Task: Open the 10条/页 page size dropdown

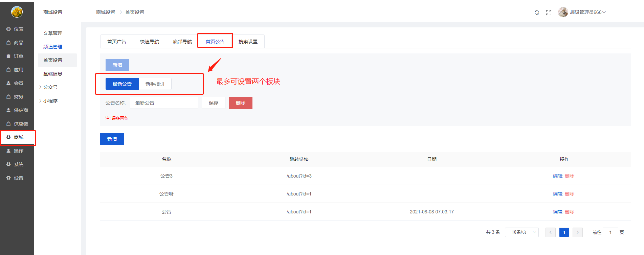Action: click(x=521, y=232)
